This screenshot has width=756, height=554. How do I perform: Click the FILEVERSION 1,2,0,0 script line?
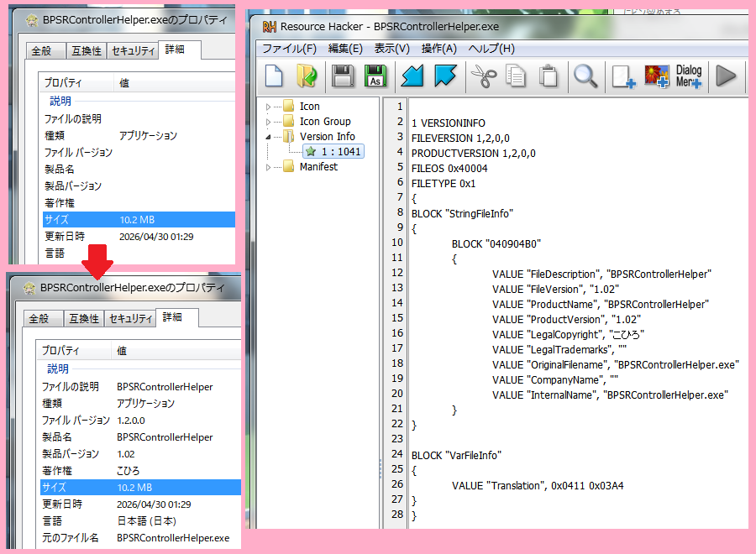pos(460,138)
